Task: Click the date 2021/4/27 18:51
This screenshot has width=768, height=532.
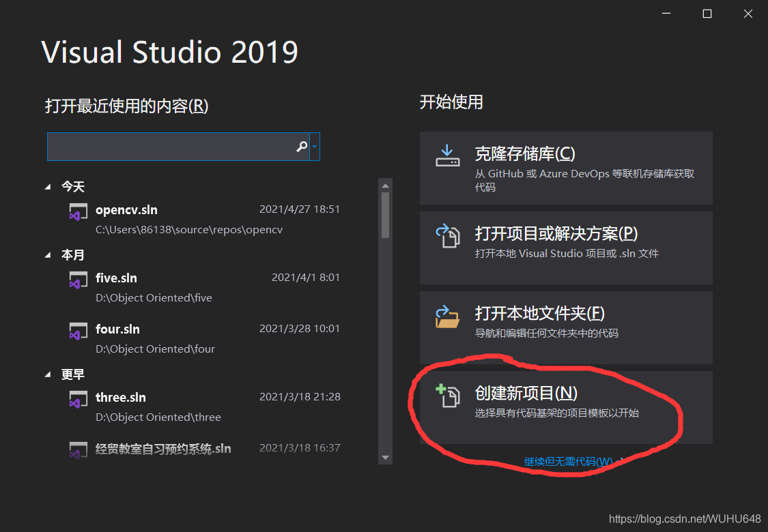Action: point(299,209)
